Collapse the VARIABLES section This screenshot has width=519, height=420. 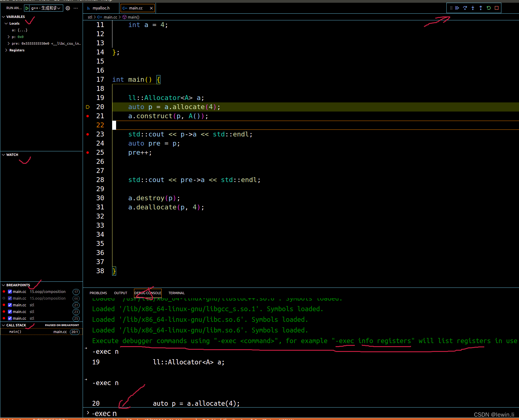pyautogui.click(x=3, y=17)
